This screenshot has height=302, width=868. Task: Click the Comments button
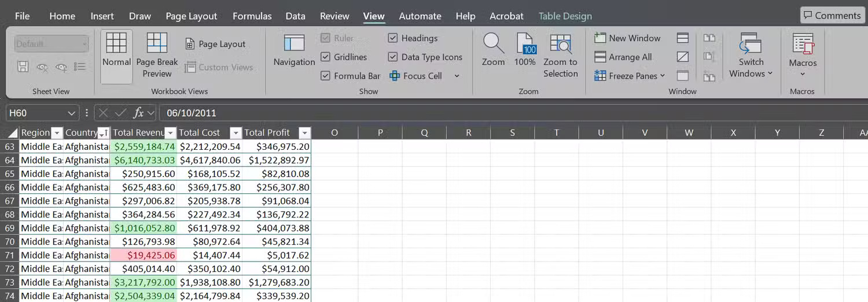click(832, 16)
